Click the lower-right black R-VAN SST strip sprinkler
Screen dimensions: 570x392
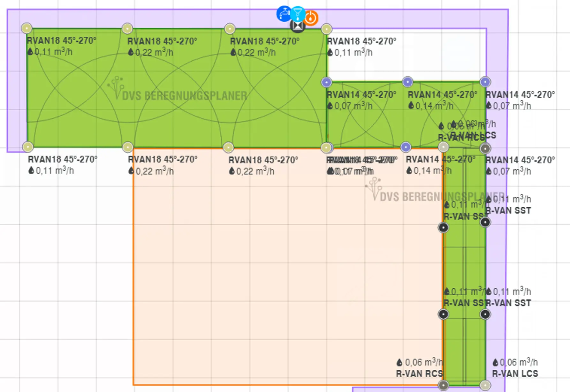485,314
